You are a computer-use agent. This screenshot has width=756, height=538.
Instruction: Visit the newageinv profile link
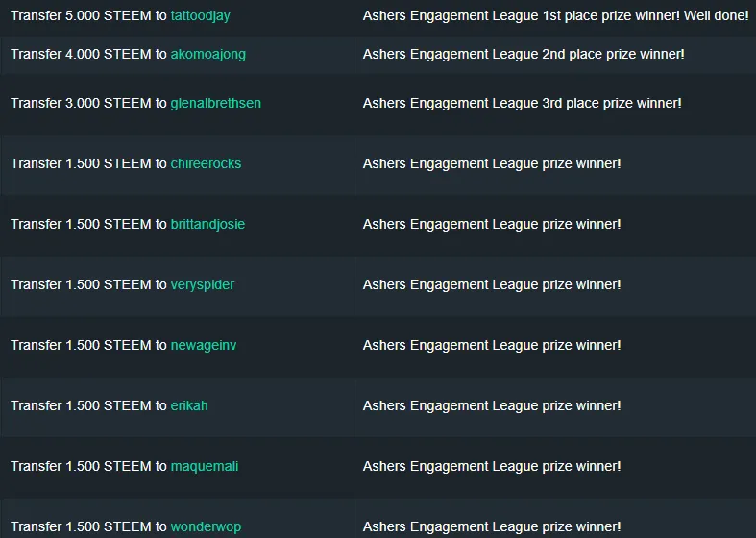[x=204, y=345]
